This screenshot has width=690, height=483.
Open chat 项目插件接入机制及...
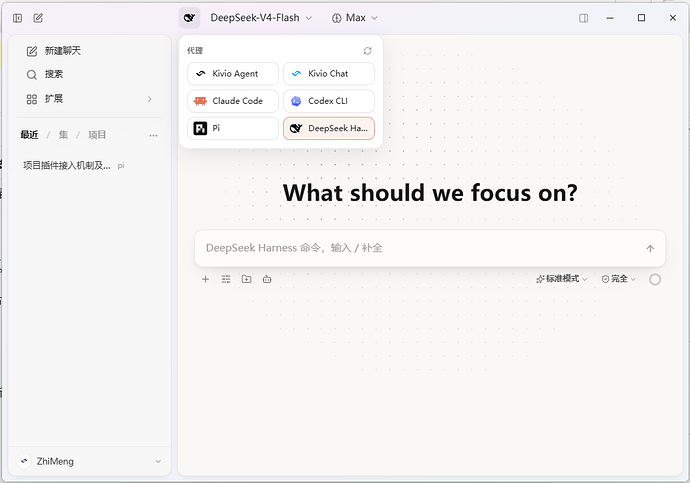88,166
